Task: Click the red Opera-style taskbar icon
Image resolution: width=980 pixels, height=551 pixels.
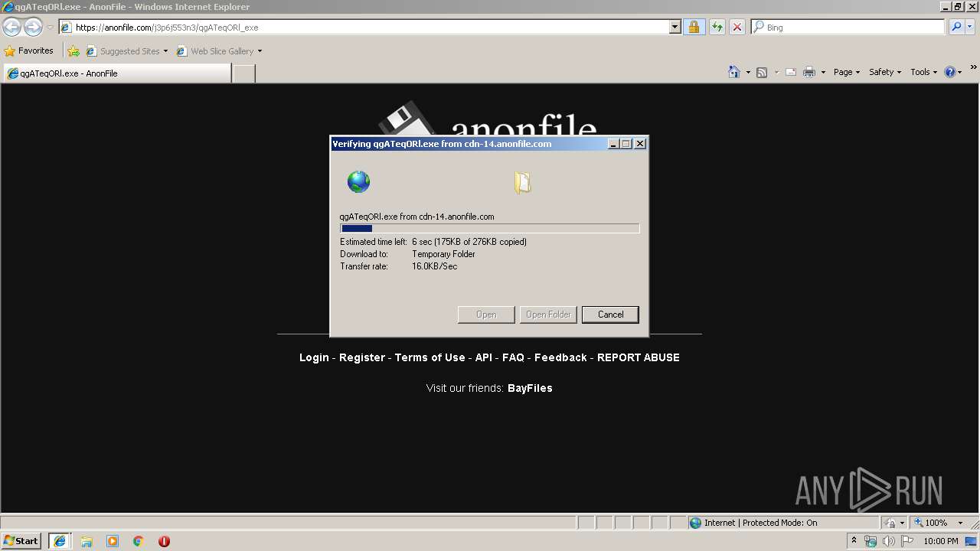Action: pos(164,541)
